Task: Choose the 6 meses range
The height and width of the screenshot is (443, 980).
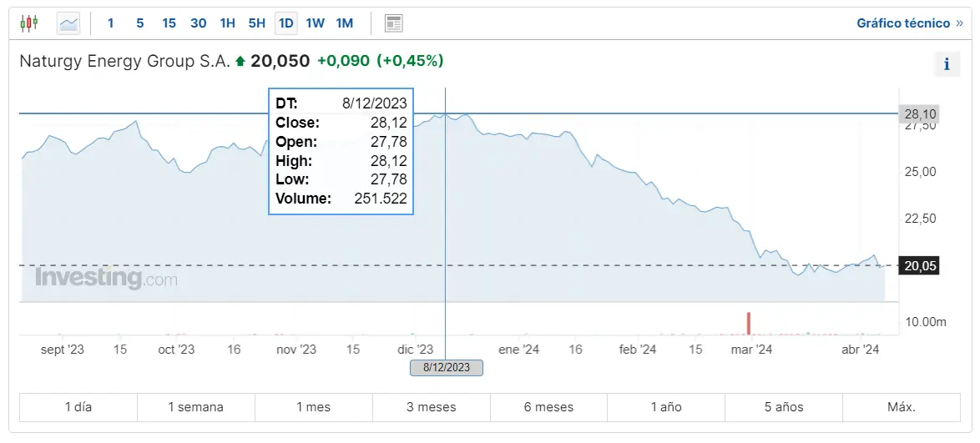Action: (548, 407)
